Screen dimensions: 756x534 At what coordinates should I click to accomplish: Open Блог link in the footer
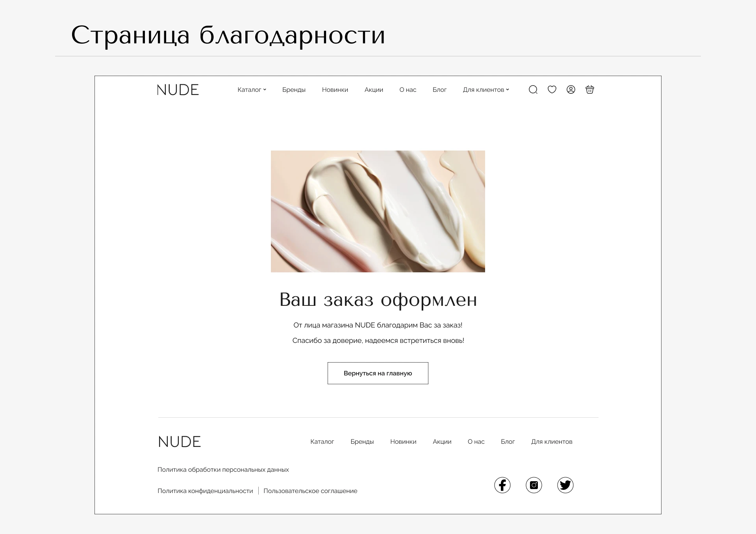click(508, 442)
